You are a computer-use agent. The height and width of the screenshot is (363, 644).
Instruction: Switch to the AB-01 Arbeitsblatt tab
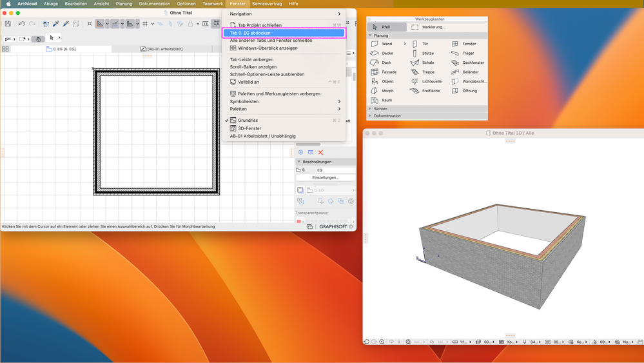point(161,49)
